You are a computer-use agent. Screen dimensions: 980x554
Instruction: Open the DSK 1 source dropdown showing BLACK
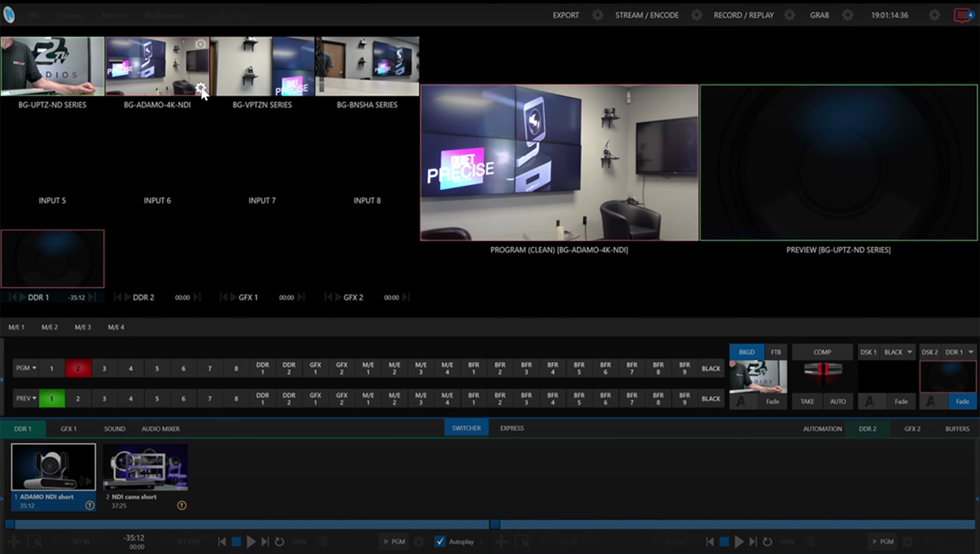click(x=899, y=352)
